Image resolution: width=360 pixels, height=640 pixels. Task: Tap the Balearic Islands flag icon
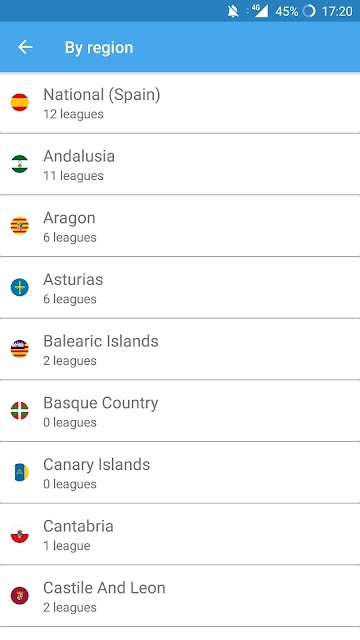[20, 349]
